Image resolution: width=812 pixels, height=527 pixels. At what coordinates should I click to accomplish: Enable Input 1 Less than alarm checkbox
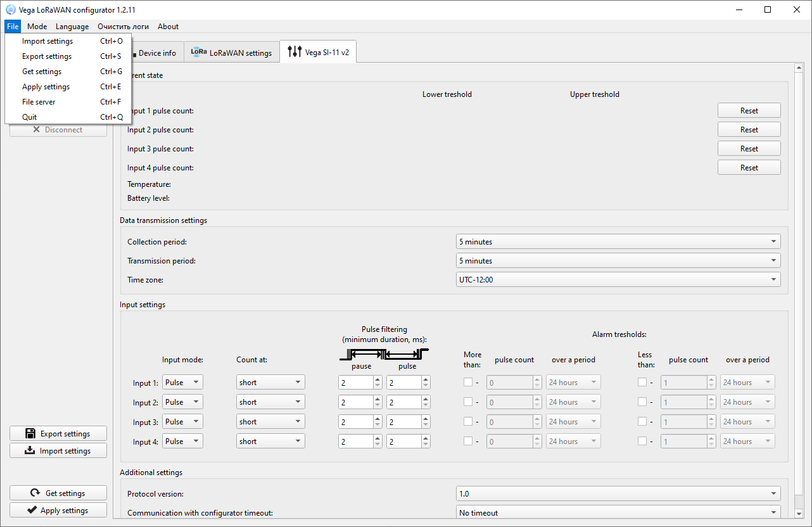(642, 383)
